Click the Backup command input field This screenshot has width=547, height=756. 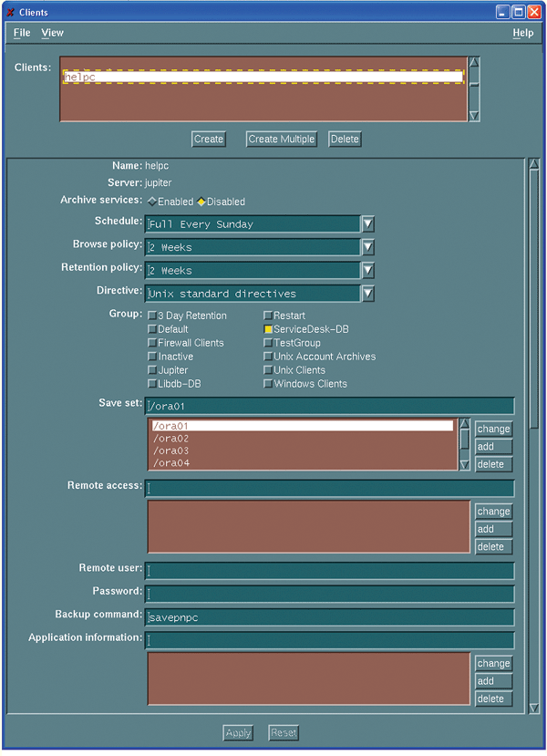[330, 617]
